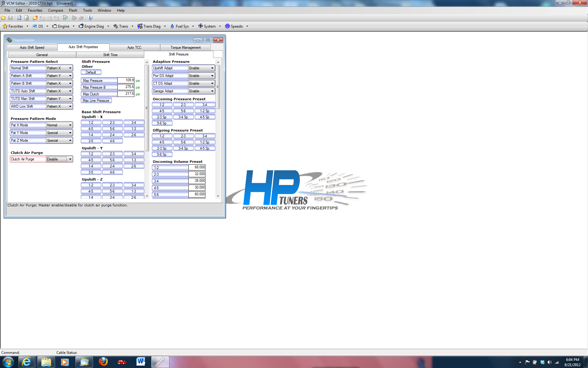The image size is (588, 368).
Task: Switch to the Torque Management tab
Action: point(185,48)
